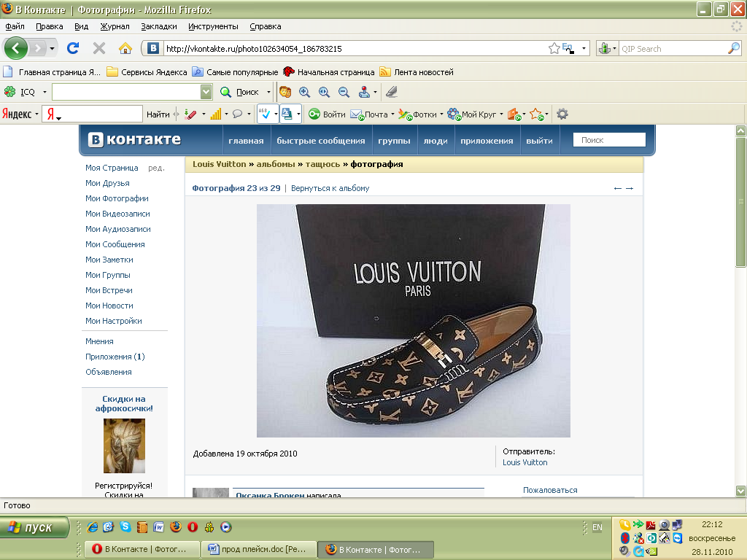Expand the Фотки dropdown arrow
747x560 pixels.
(441, 114)
